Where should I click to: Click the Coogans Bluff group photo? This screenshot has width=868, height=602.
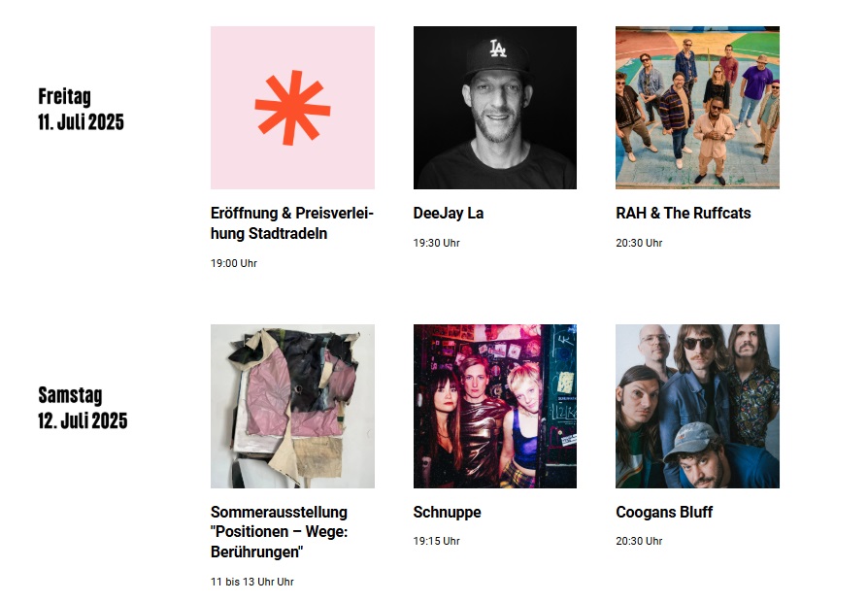[x=697, y=406]
